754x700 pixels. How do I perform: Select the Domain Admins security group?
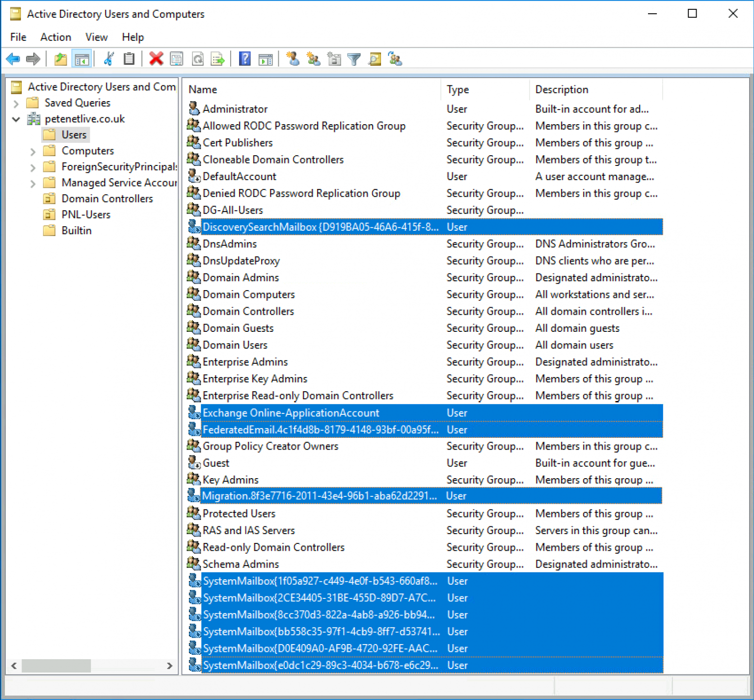(240, 277)
